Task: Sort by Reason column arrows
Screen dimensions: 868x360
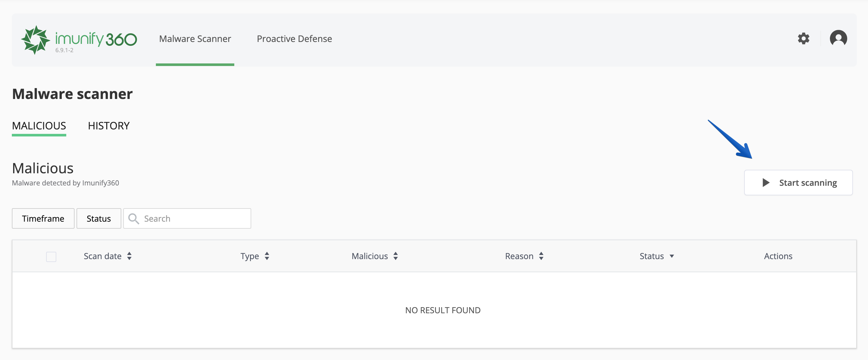Action: (x=541, y=256)
